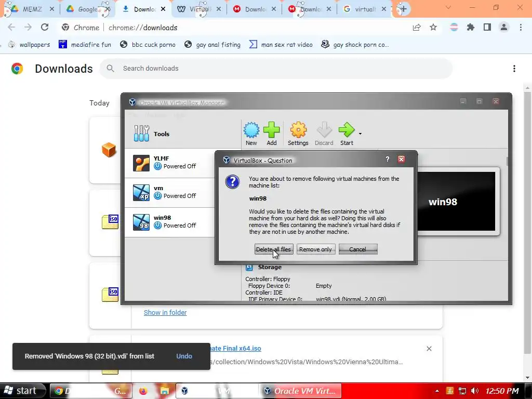Viewport: 532px width, 399px height.
Task: Click Delete all files button
Action: (273, 249)
